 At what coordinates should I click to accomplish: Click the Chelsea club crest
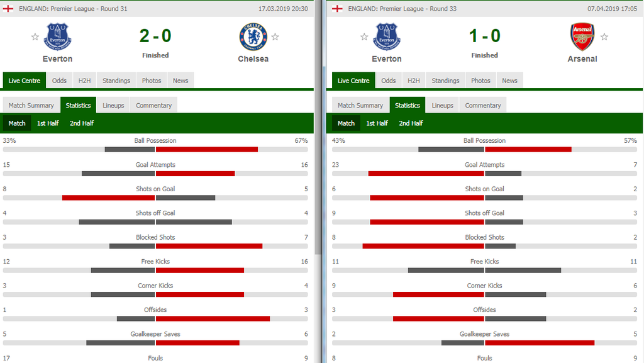pos(253,36)
